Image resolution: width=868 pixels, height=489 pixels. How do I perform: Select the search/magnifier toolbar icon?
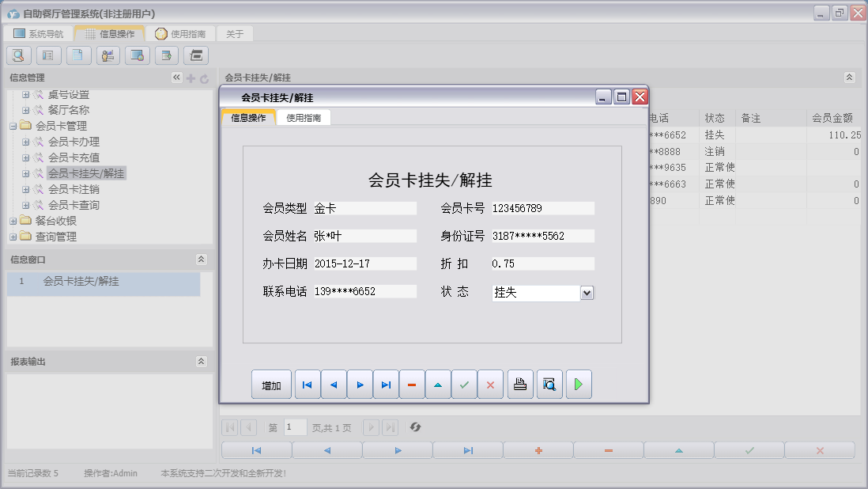click(18, 55)
